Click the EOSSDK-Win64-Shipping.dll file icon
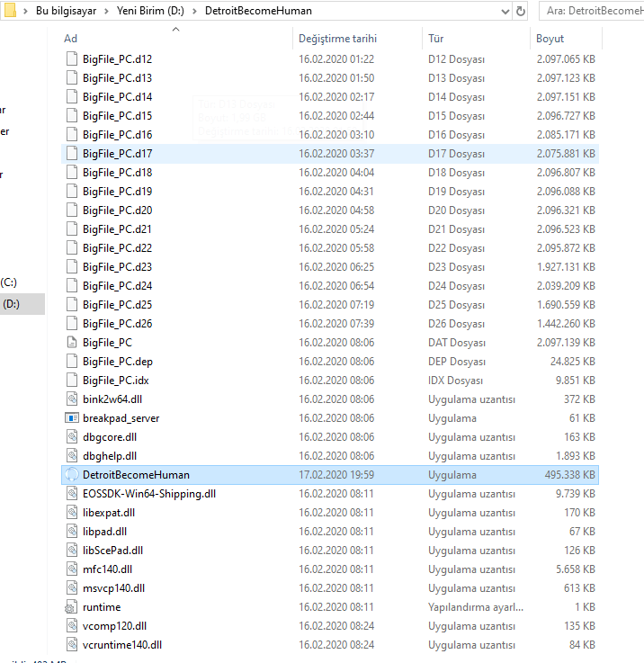The height and width of the screenshot is (663, 644). (x=72, y=494)
